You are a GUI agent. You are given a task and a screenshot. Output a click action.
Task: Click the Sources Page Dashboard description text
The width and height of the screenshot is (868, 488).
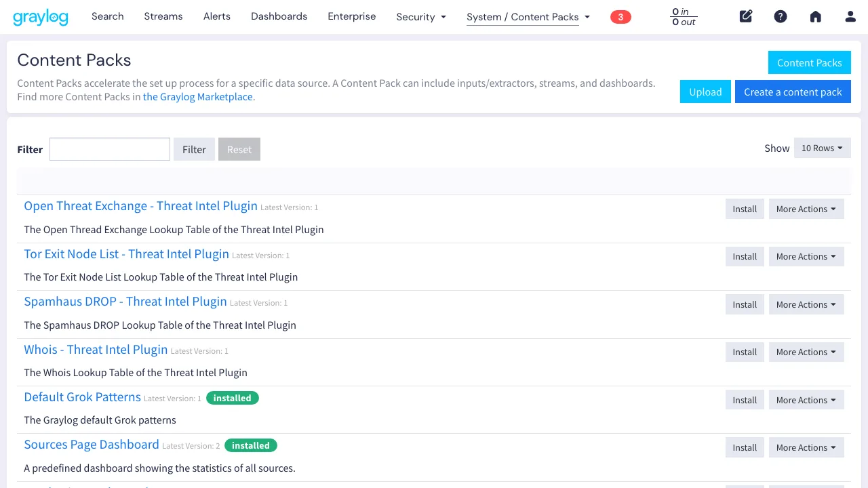tap(160, 468)
